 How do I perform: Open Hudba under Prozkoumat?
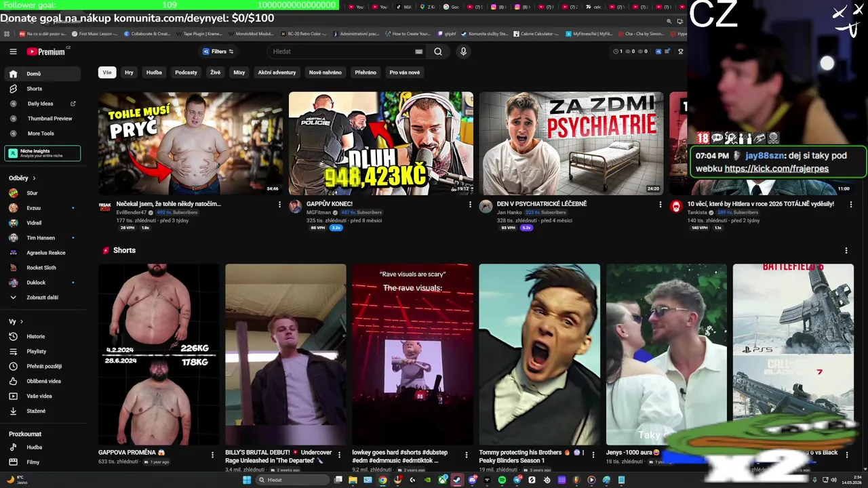coord(42,447)
